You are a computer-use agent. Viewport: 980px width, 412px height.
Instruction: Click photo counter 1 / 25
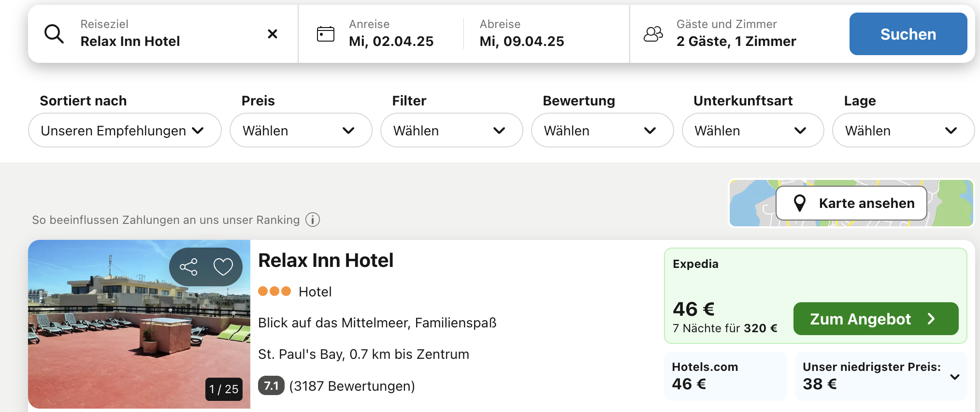224,389
